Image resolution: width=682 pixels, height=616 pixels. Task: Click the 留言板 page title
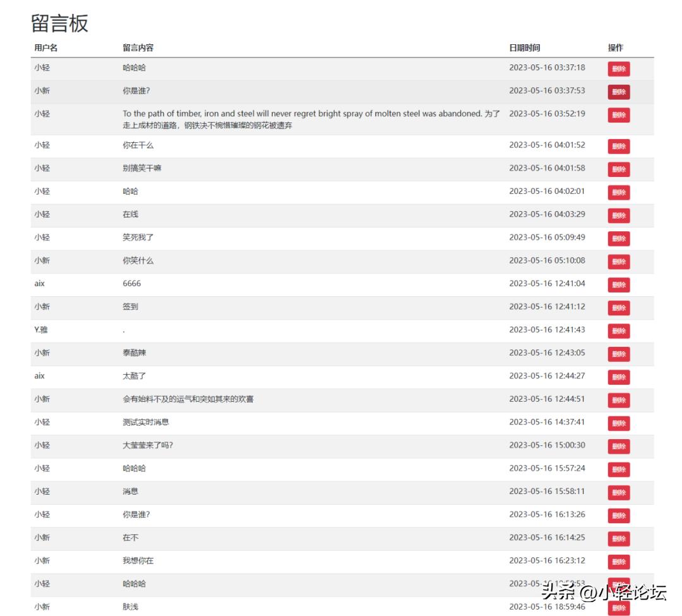(60, 23)
